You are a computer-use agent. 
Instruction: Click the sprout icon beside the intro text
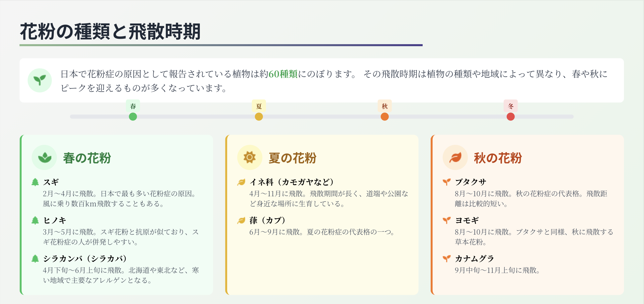[x=40, y=80]
